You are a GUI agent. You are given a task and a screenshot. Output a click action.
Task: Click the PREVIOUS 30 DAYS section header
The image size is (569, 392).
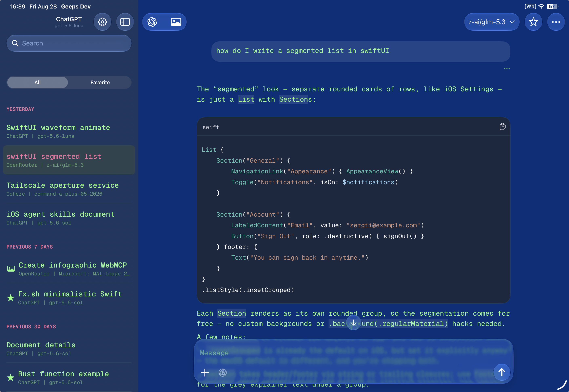click(x=31, y=327)
